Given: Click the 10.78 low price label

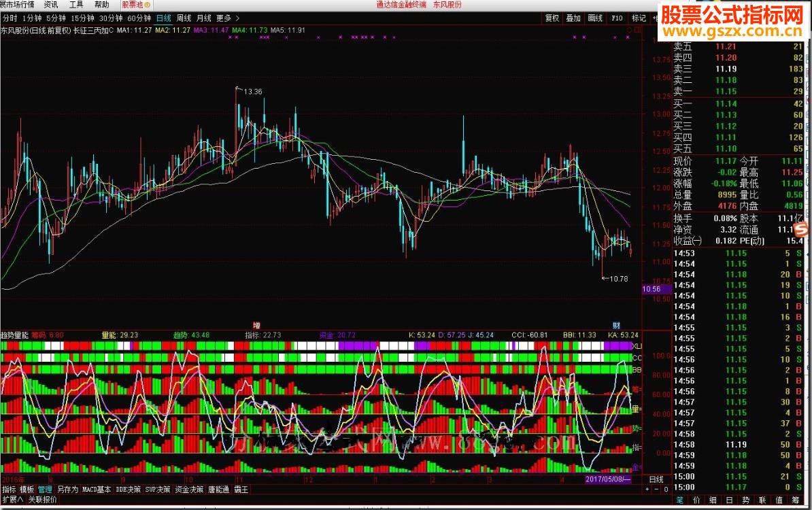Looking at the screenshot, I should [618, 279].
